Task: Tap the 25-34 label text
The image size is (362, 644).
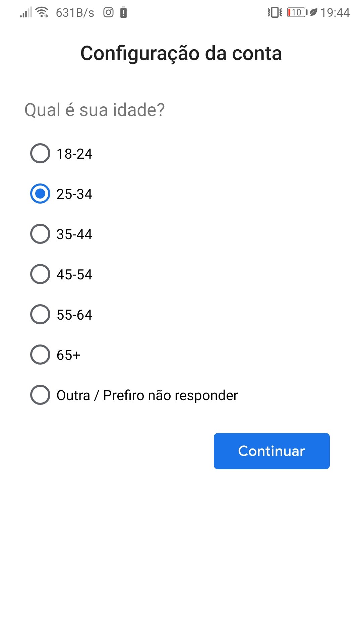Action: [x=74, y=194]
